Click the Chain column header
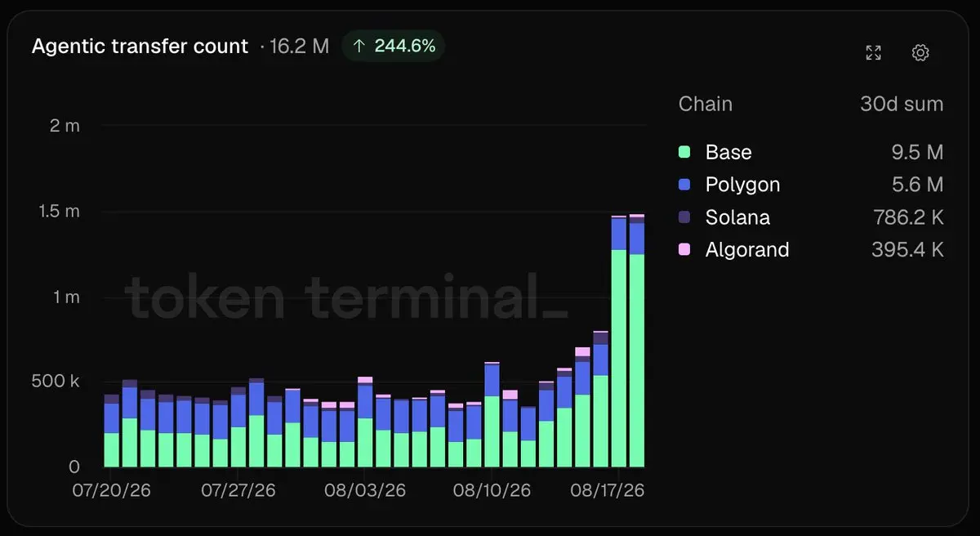The height and width of the screenshot is (536, 980). [706, 104]
